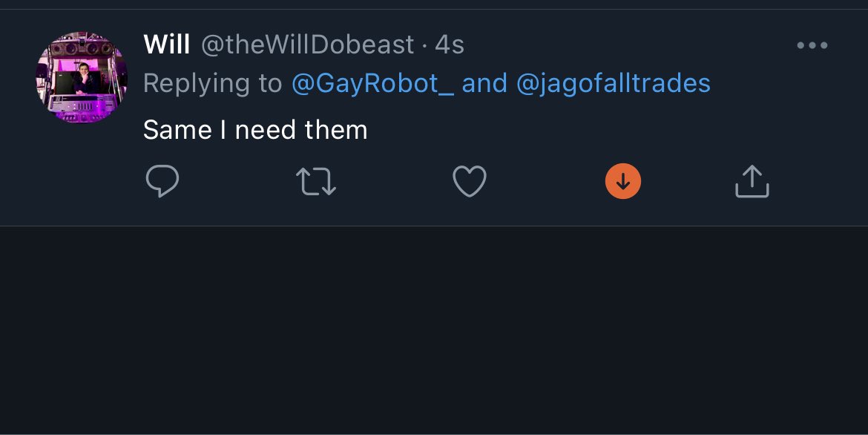Screen dimensions: 868x435
Task: Click the word "and" between the mentions
Action: tap(484, 83)
